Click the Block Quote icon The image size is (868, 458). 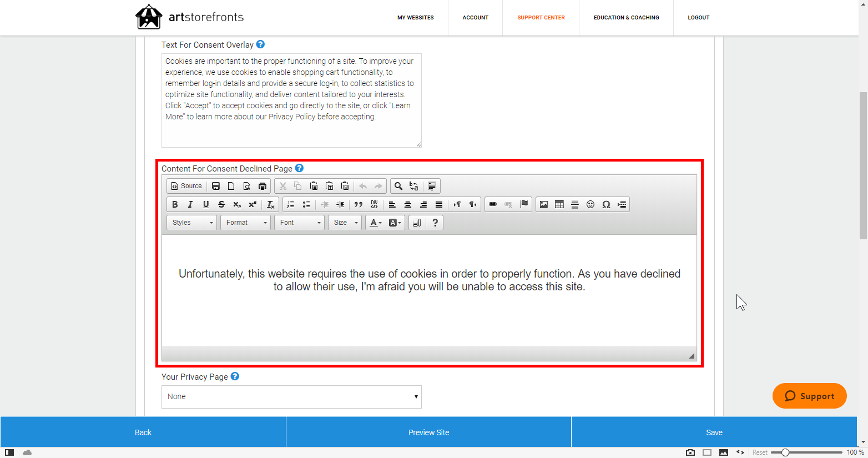click(x=359, y=204)
